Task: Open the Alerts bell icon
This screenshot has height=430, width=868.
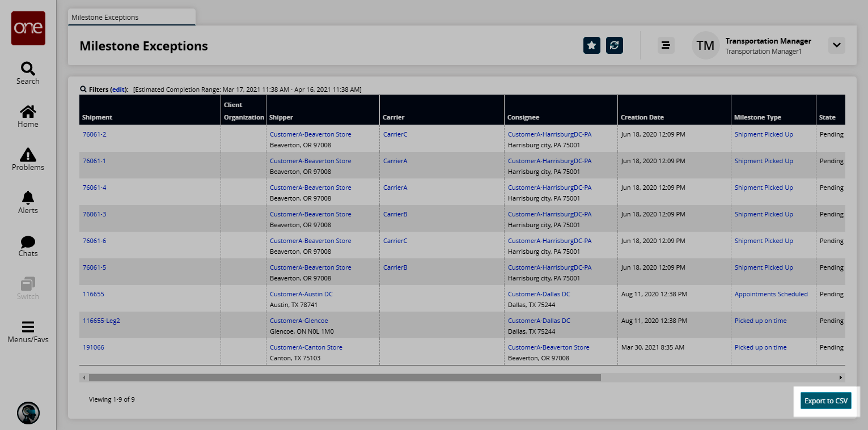Action: coord(28,197)
